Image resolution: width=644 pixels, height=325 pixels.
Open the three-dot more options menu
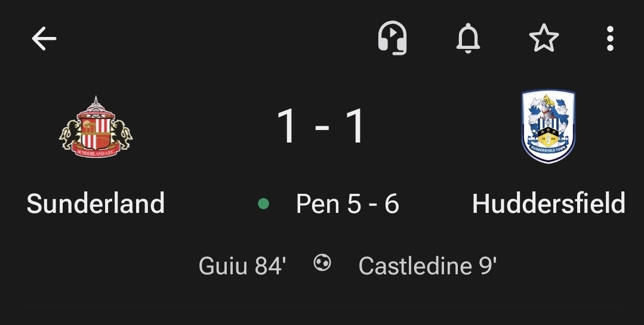609,39
